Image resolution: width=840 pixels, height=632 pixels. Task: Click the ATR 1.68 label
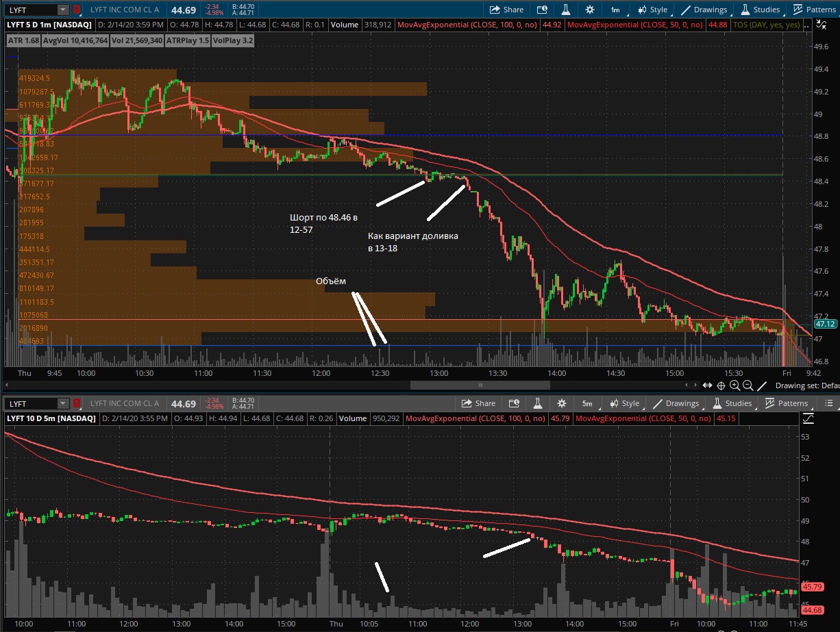tap(23, 40)
